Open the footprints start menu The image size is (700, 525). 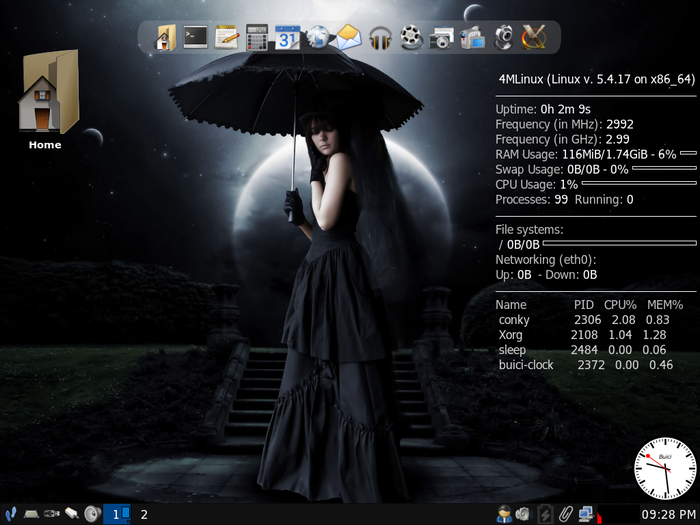click(9, 514)
